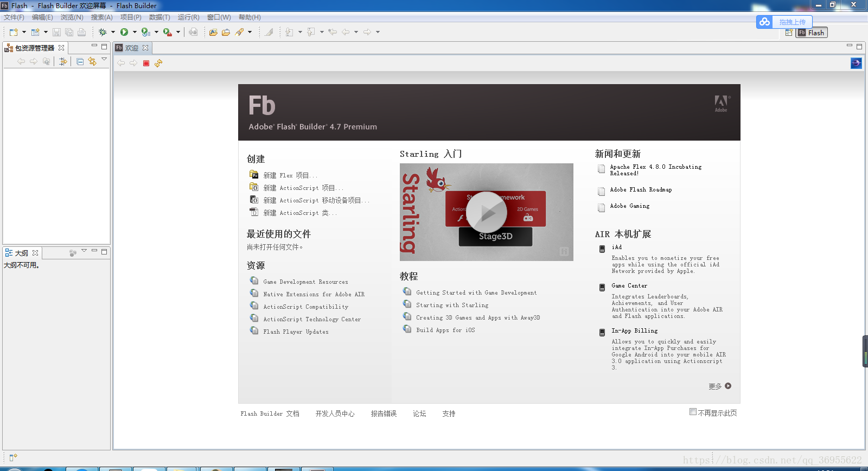
Task: Open Adobe Flash Roadmap news link
Action: coord(641,190)
